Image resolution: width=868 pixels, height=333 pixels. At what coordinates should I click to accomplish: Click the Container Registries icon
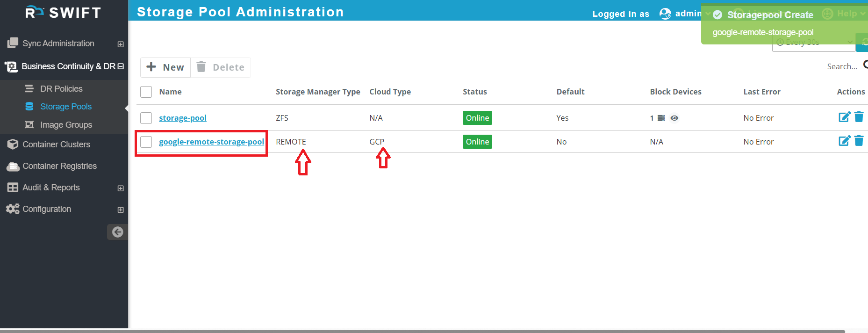[13, 166]
